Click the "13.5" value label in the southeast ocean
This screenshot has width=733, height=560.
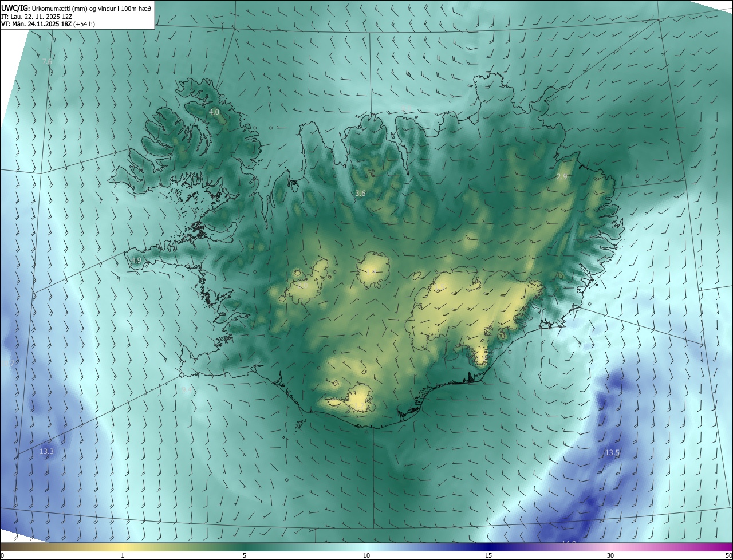[x=612, y=452]
